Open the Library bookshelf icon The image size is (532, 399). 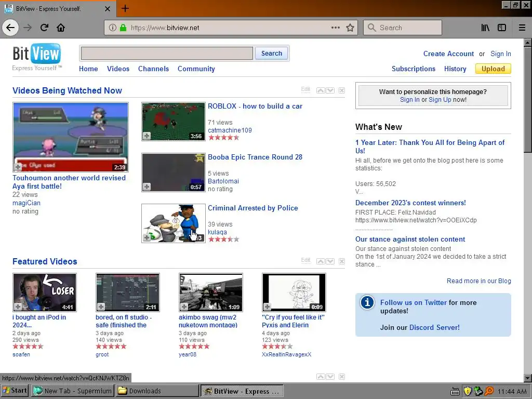(x=485, y=28)
